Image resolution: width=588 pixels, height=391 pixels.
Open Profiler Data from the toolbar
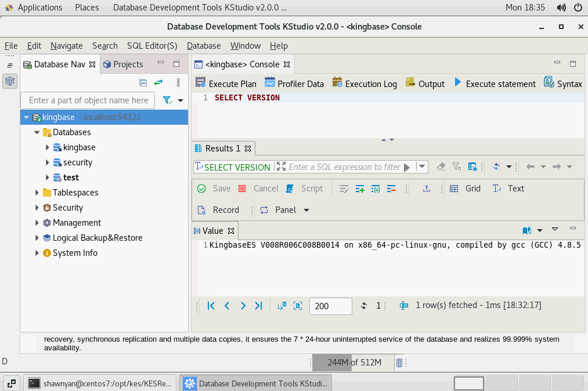tap(294, 84)
